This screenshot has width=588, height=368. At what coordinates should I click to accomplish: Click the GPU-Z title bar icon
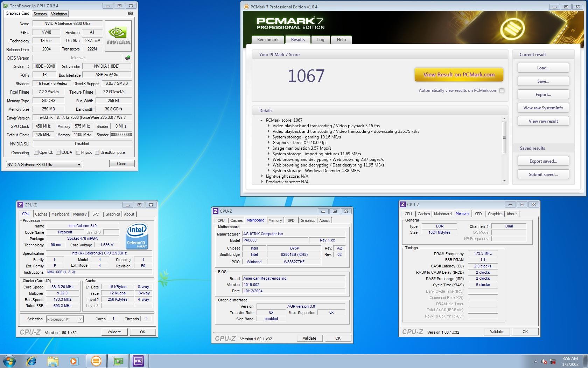pos(6,6)
